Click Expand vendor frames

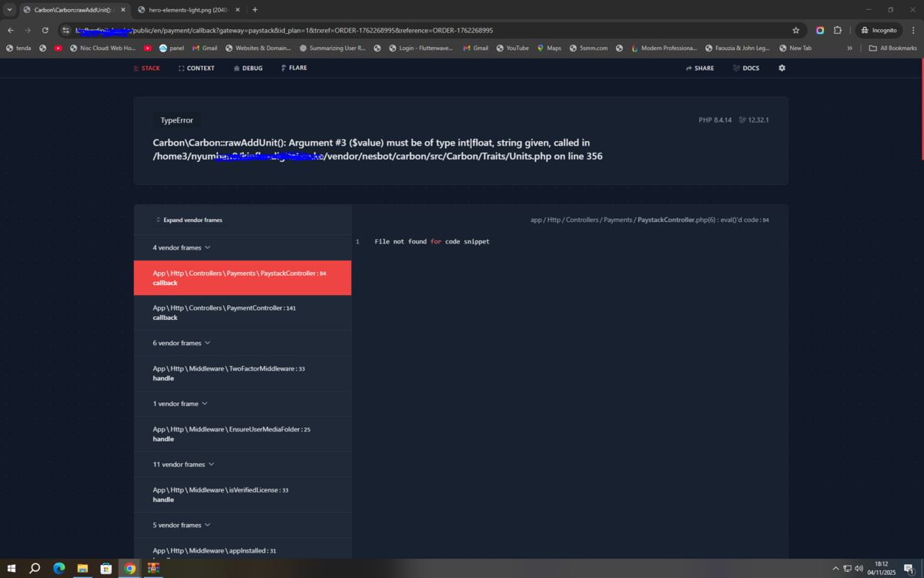(x=189, y=220)
